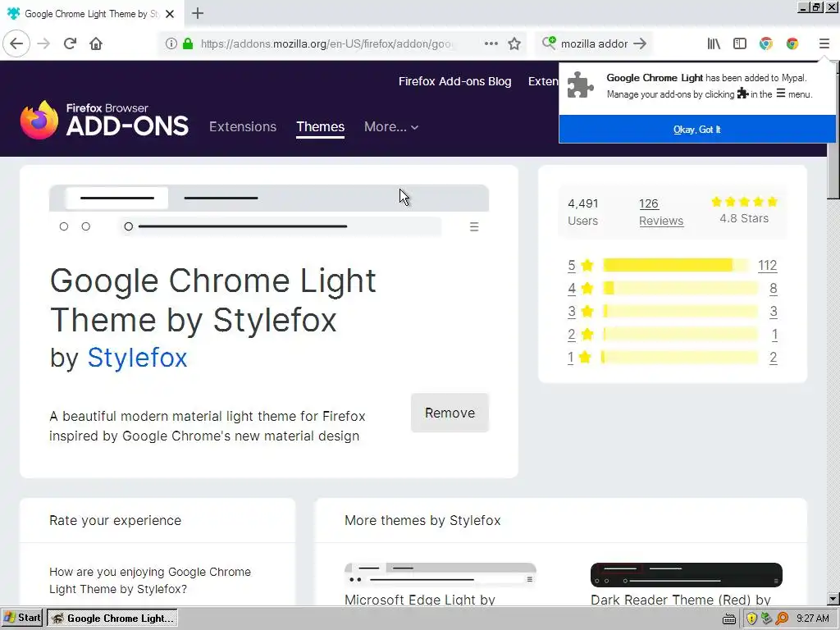
Task: Filter reviews by 5 star row
Action: [673, 266]
